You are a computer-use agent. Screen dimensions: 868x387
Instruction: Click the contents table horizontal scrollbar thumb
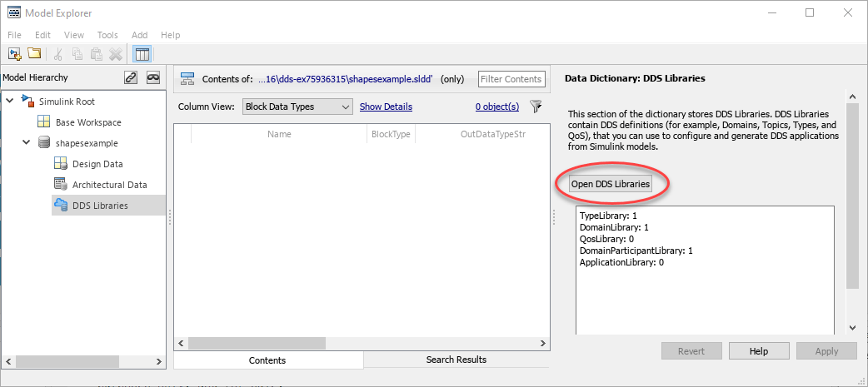point(257,343)
